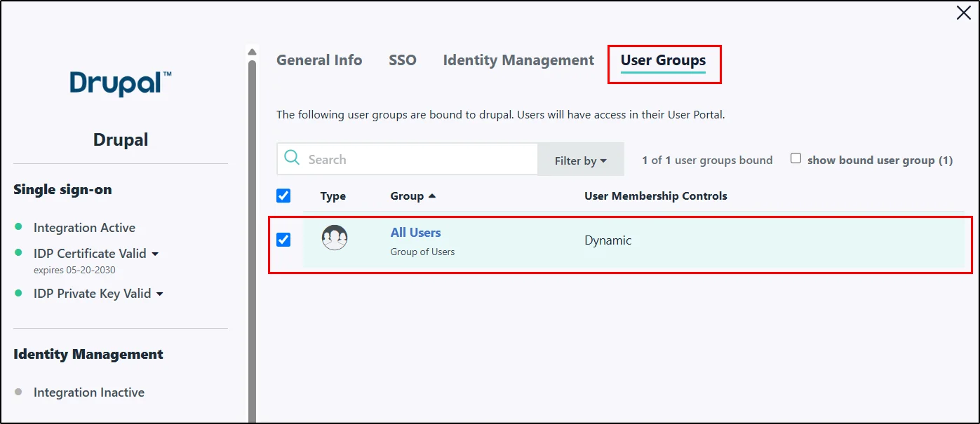Click the expires 05-20-2030 text
The height and width of the screenshot is (424, 980).
pyautogui.click(x=74, y=270)
